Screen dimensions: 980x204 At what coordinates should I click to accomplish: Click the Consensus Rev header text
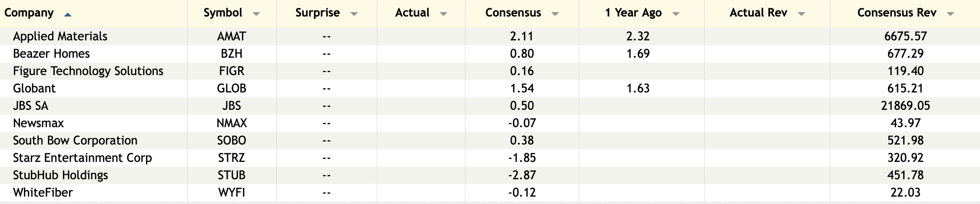[x=897, y=13]
